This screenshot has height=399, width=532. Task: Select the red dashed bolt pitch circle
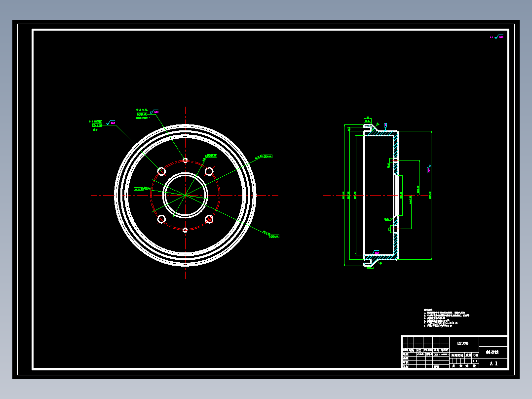tap(185, 195)
